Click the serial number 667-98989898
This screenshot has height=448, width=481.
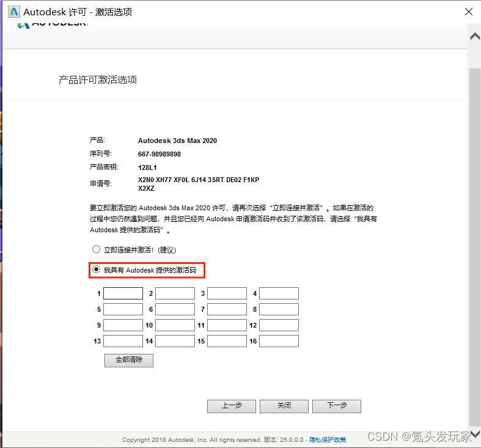point(160,154)
